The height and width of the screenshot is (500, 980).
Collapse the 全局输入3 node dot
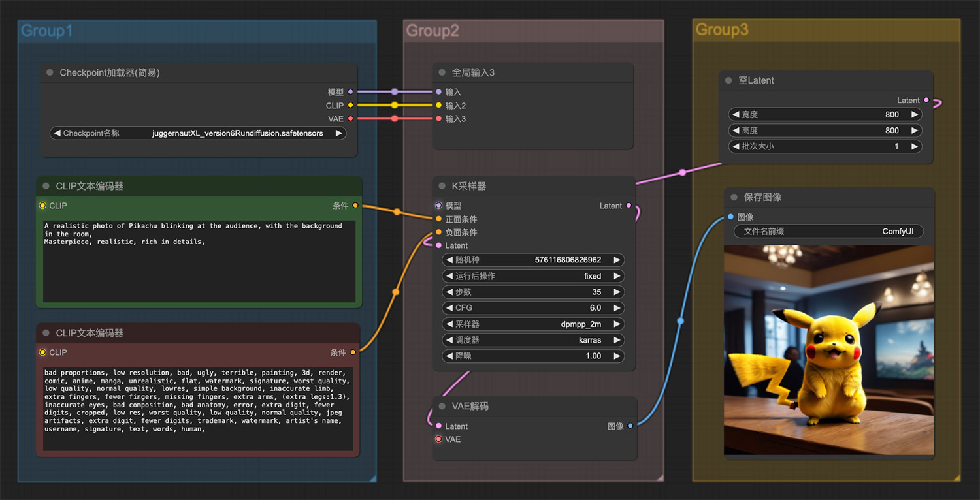(442, 72)
